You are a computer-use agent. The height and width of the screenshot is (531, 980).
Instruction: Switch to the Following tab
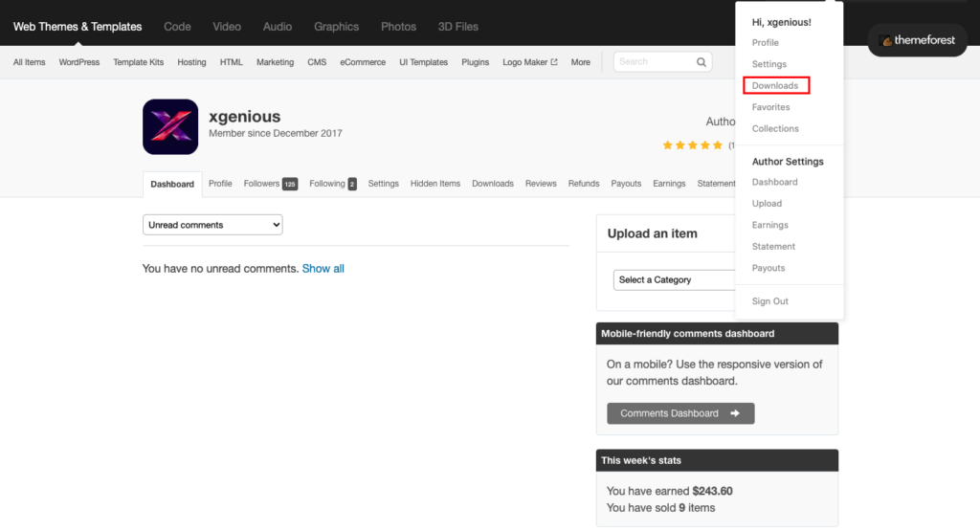tap(327, 184)
